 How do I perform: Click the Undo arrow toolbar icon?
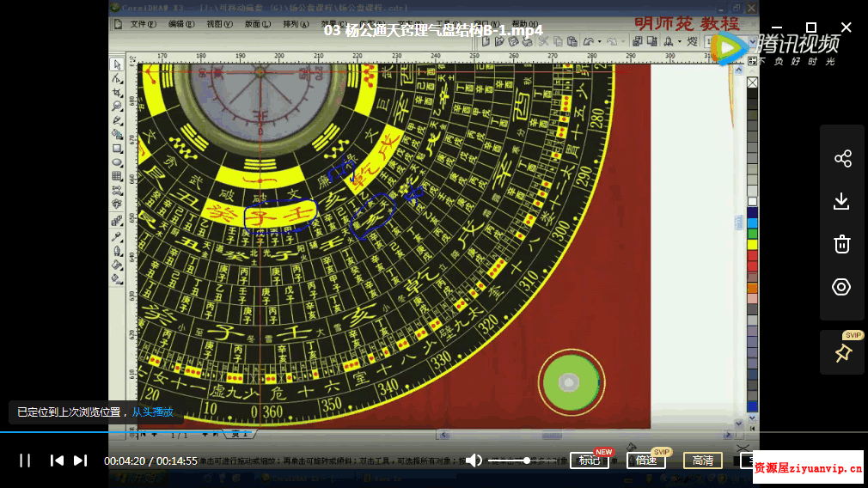[589, 41]
